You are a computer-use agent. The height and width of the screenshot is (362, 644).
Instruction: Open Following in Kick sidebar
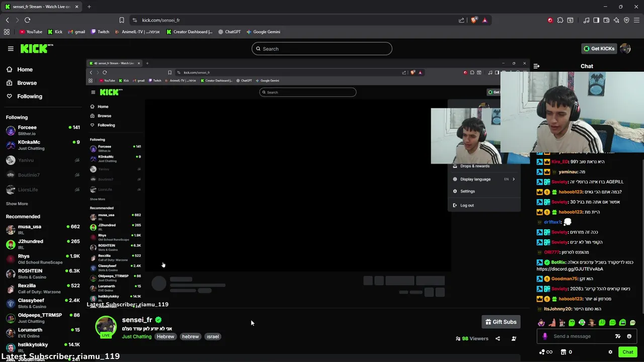(x=24, y=96)
